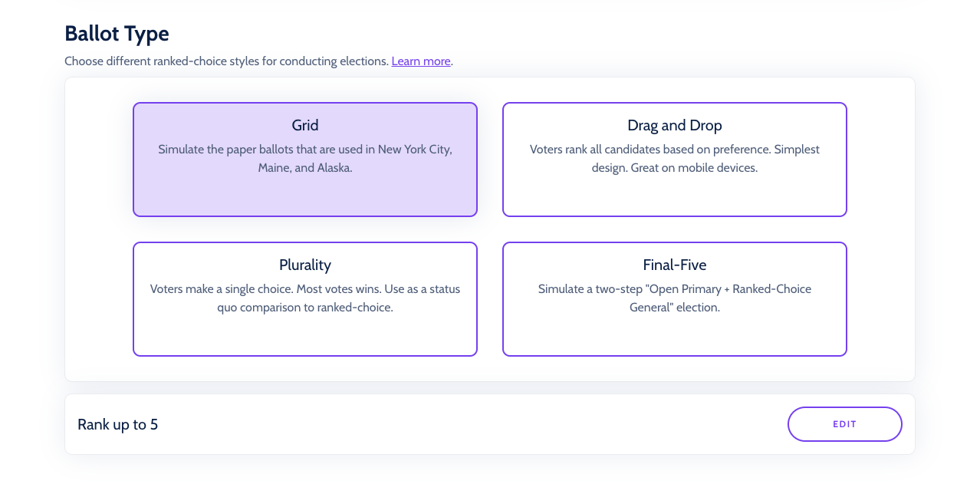The image size is (980, 484).
Task: Click the Ballot Type heading
Action: (x=117, y=34)
